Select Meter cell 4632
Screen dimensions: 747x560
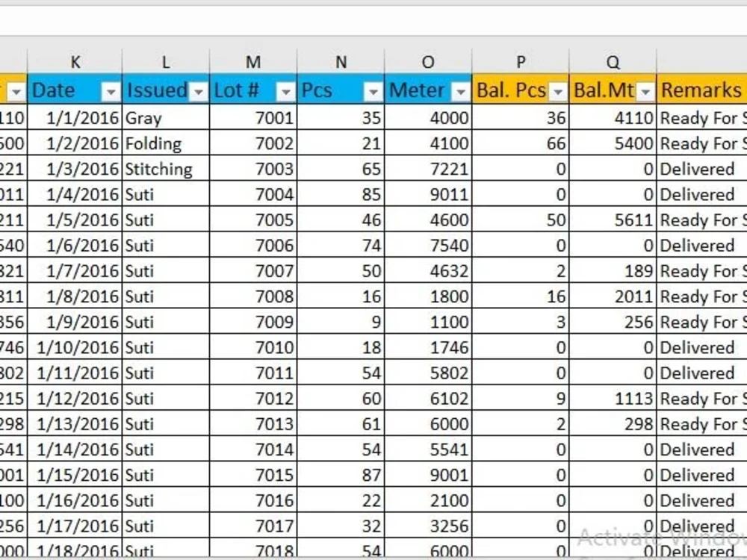click(428, 270)
